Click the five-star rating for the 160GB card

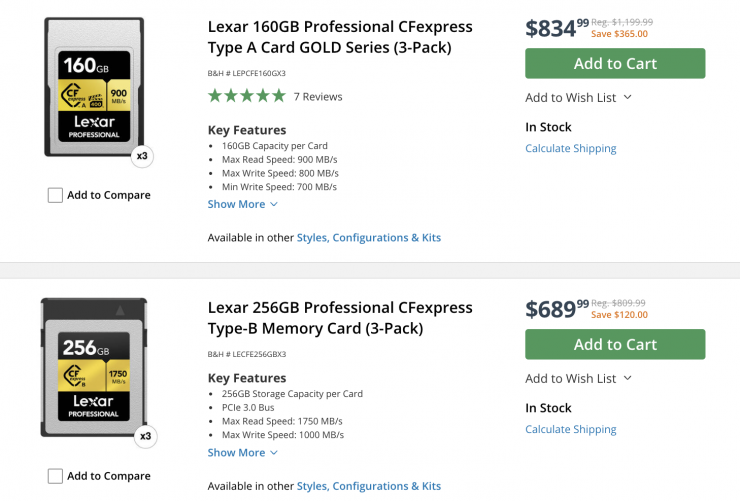pos(246,96)
